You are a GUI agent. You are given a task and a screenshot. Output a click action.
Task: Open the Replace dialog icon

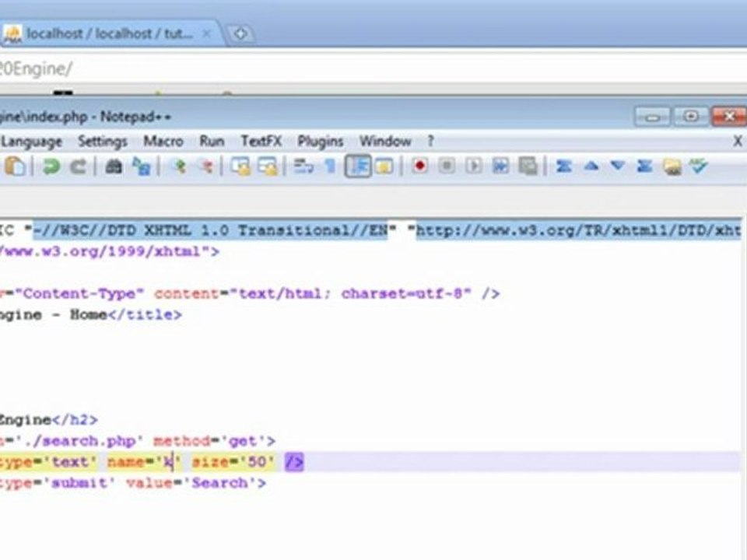142,166
